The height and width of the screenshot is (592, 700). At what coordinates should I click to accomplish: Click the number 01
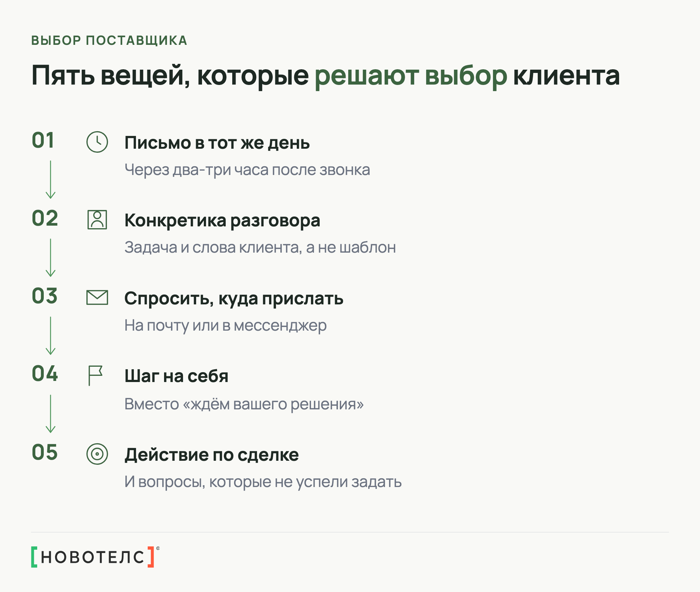pos(43,140)
